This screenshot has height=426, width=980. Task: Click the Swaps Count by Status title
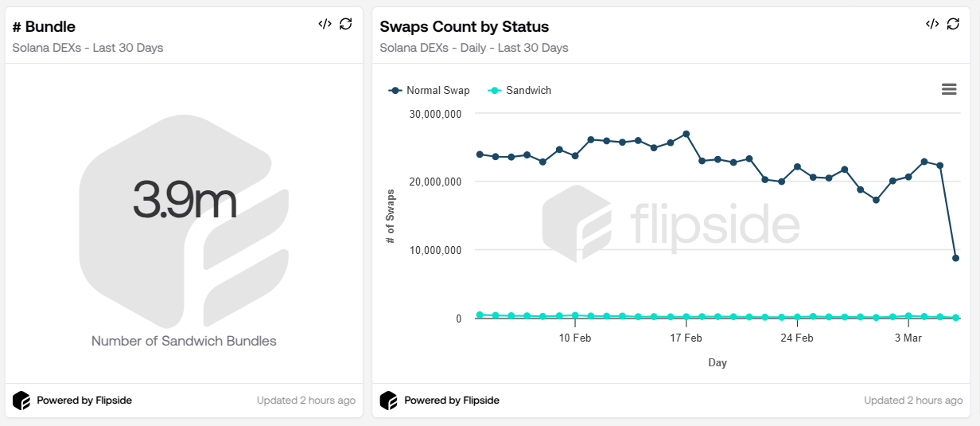pyautogui.click(x=465, y=27)
